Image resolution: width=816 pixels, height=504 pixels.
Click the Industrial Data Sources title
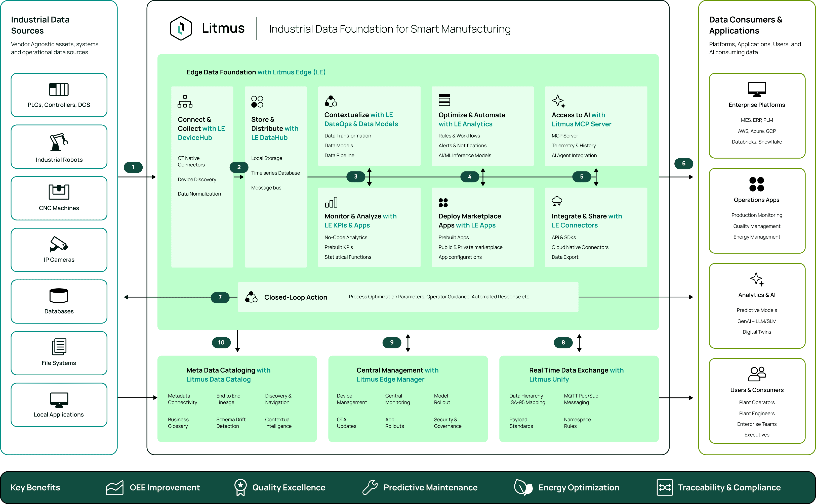tap(40, 25)
